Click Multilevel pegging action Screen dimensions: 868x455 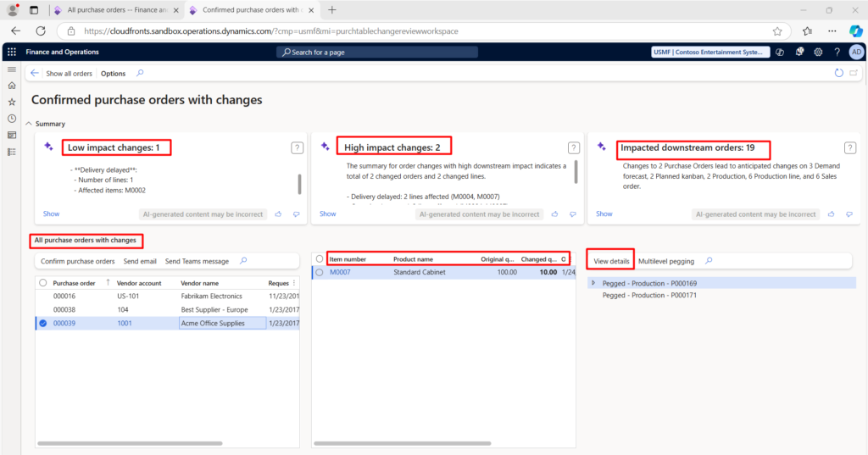(666, 261)
